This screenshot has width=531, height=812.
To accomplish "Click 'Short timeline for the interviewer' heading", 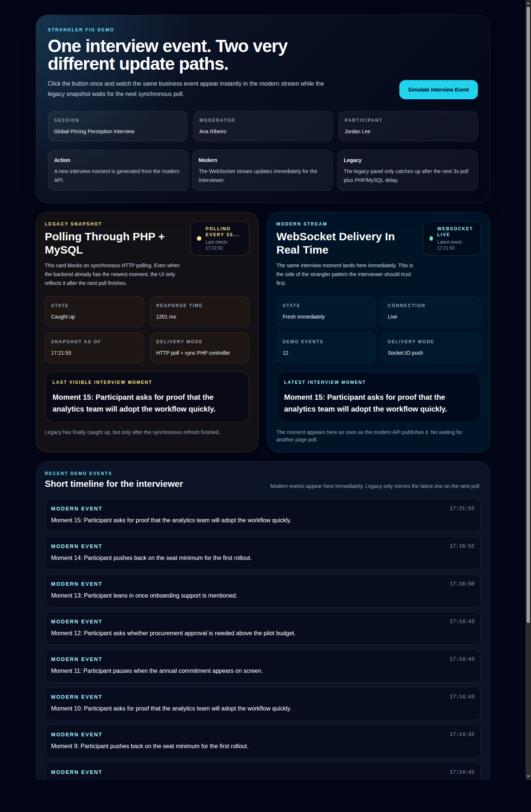I will coord(114,484).
